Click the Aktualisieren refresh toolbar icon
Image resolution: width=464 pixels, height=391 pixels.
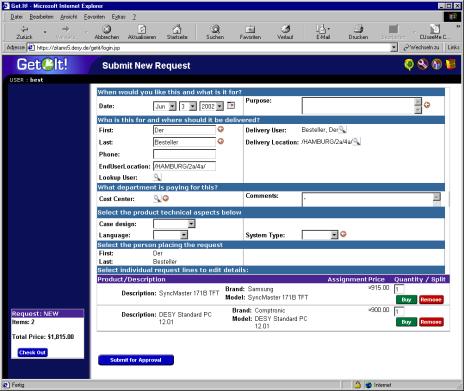click(x=142, y=32)
